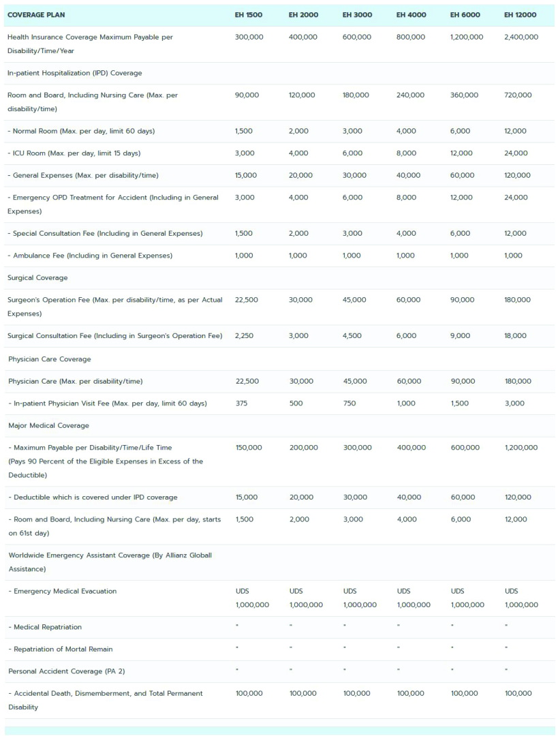Image resolution: width=560 pixels, height=736 pixels.
Task: Click the Ambulance Fee row label
Action: click(x=92, y=256)
